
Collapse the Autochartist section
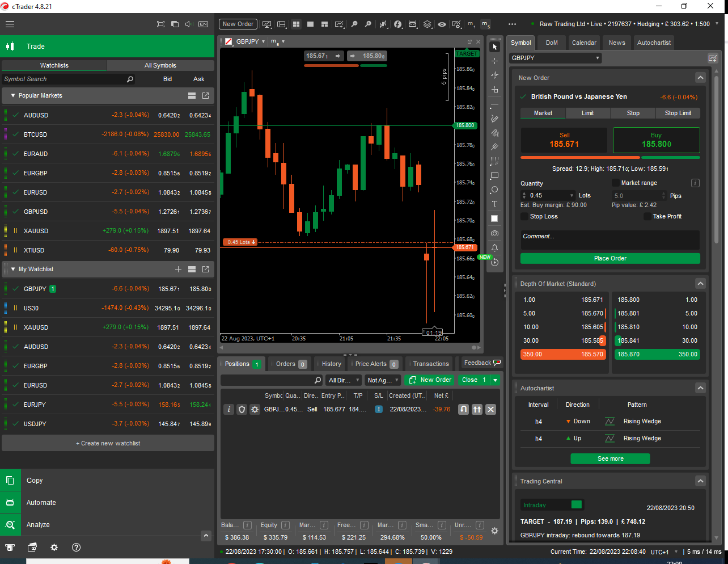click(700, 388)
